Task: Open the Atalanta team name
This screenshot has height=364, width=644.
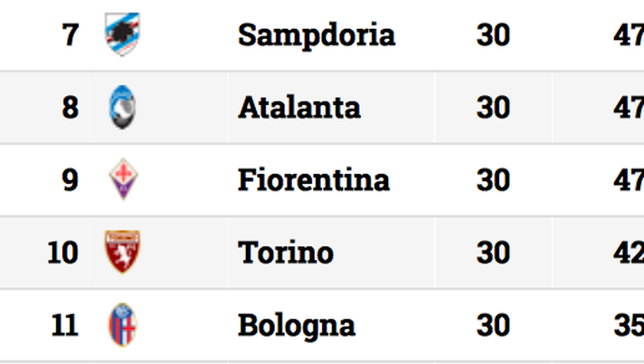Action: point(299,108)
